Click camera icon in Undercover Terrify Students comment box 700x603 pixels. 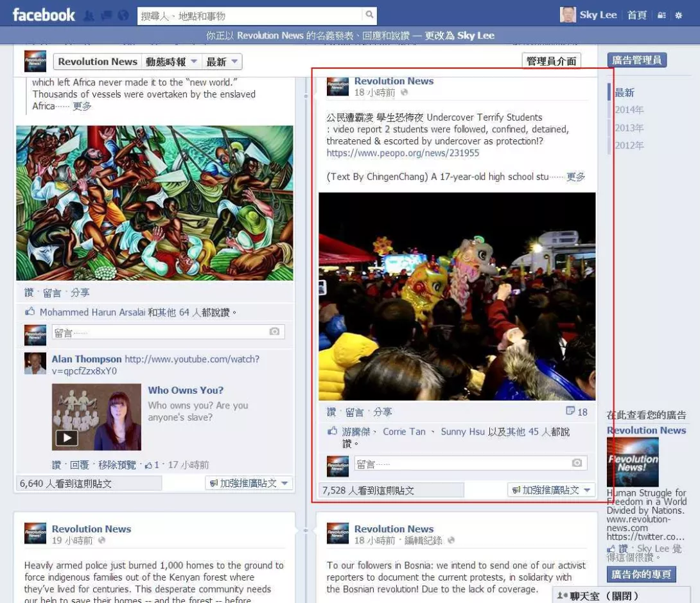pos(577,463)
